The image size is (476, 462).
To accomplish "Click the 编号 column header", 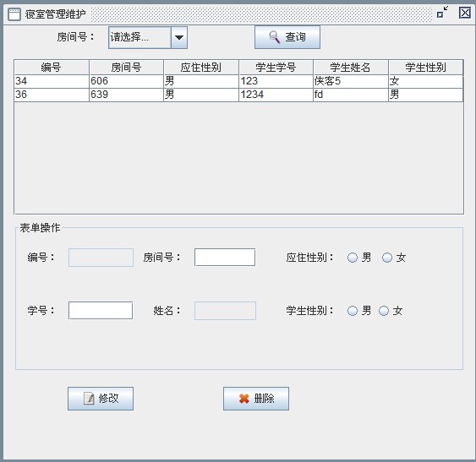I will coord(52,67).
